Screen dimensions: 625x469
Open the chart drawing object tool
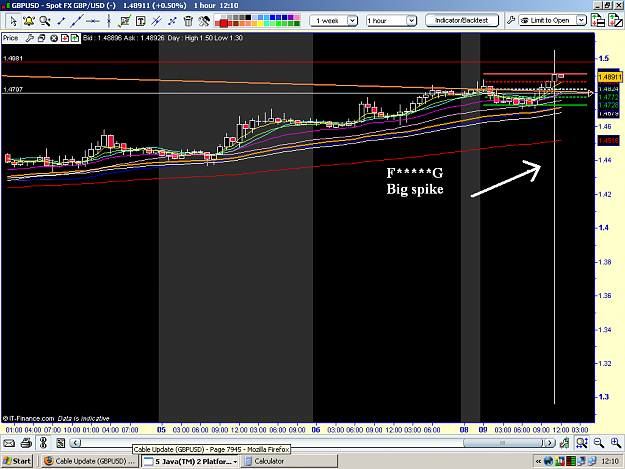coord(125,21)
